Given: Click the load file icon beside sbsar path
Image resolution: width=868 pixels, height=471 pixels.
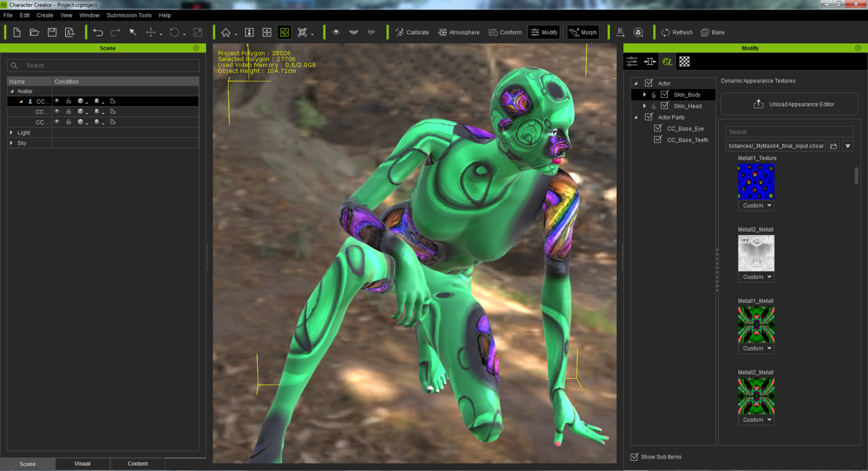Looking at the screenshot, I should (x=834, y=146).
